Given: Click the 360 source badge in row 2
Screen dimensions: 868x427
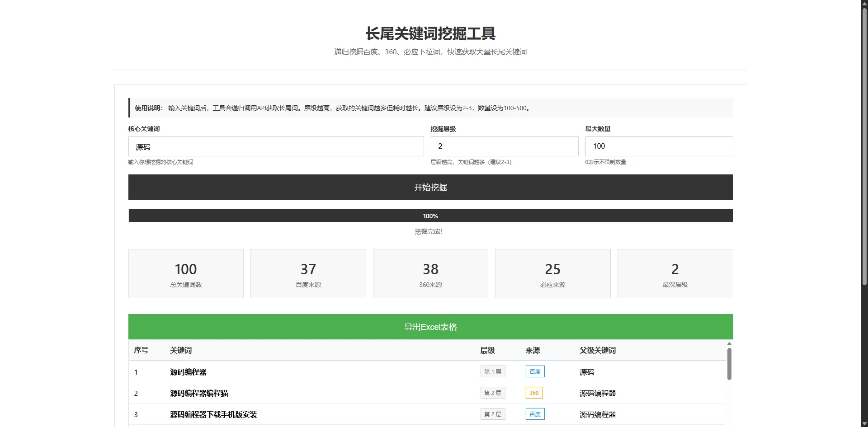Looking at the screenshot, I should point(534,393).
